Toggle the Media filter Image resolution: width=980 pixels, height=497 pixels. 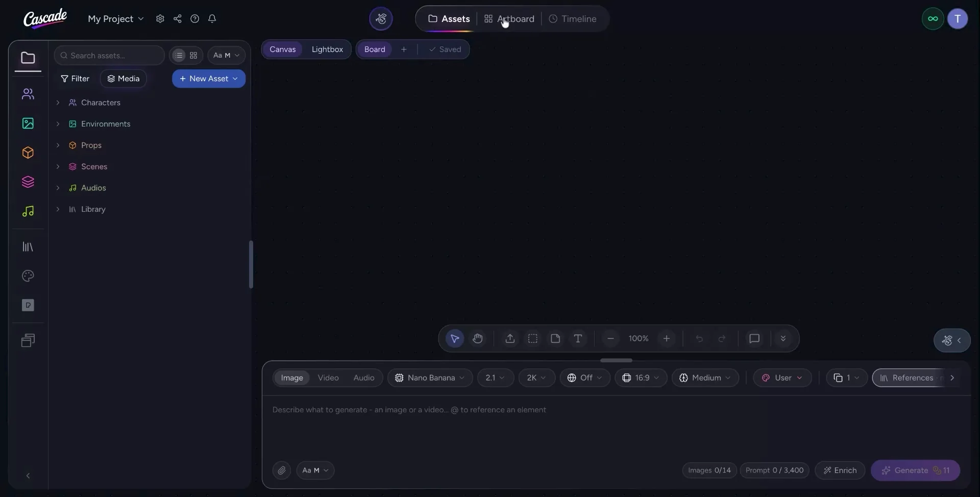pyautogui.click(x=124, y=79)
